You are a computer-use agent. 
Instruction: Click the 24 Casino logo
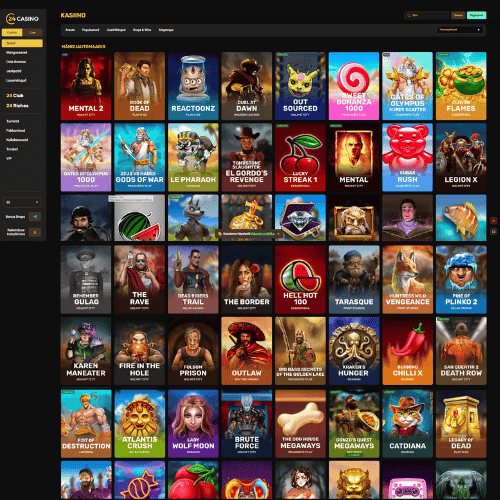[x=22, y=19]
